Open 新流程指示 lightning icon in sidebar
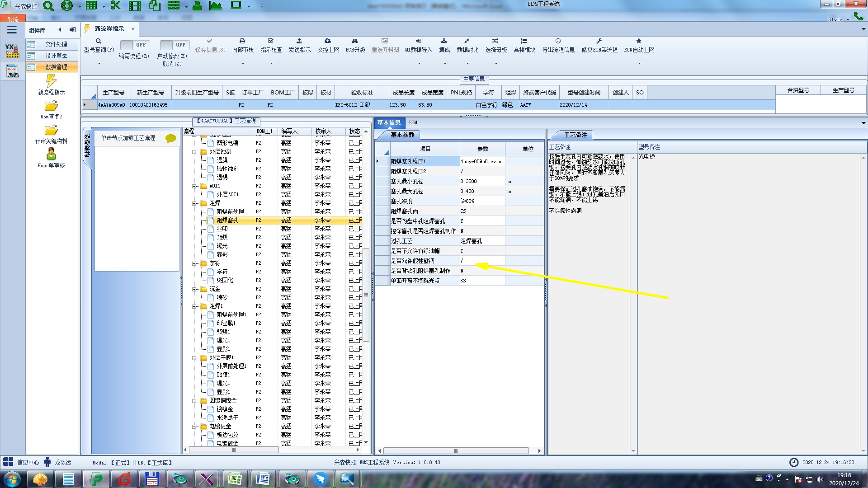Viewport: 868px width, 488px height. pyautogui.click(x=51, y=81)
